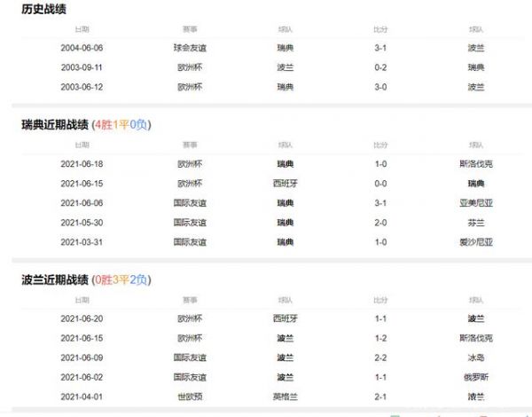Click the 0-2 score in the 2003-09-11 row
The height and width of the screenshot is (417, 532).
[380, 67]
